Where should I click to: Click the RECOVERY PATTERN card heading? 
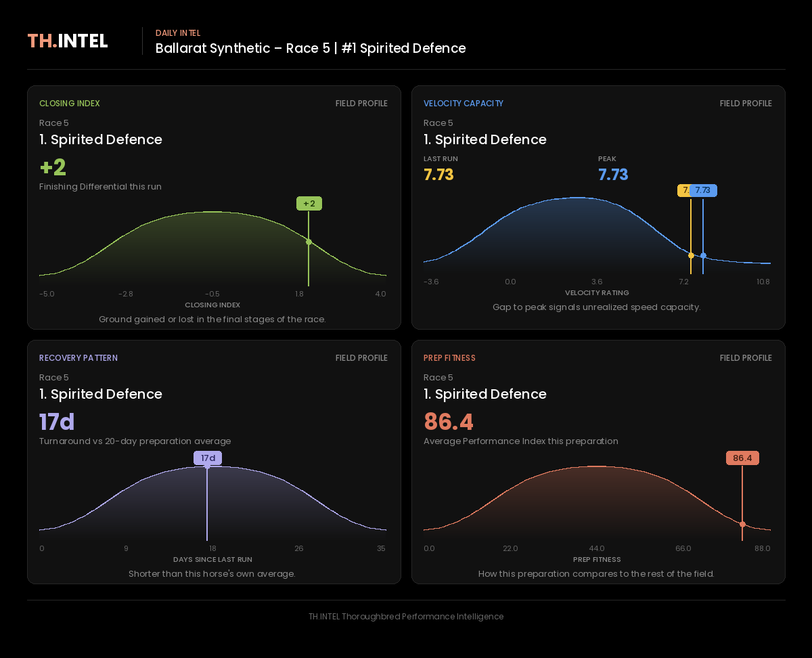78,358
